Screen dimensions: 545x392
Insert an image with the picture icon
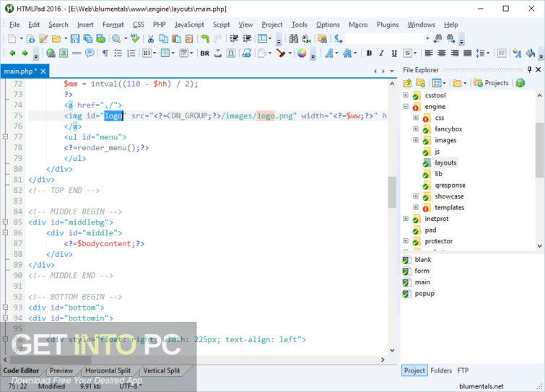point(64,53)
